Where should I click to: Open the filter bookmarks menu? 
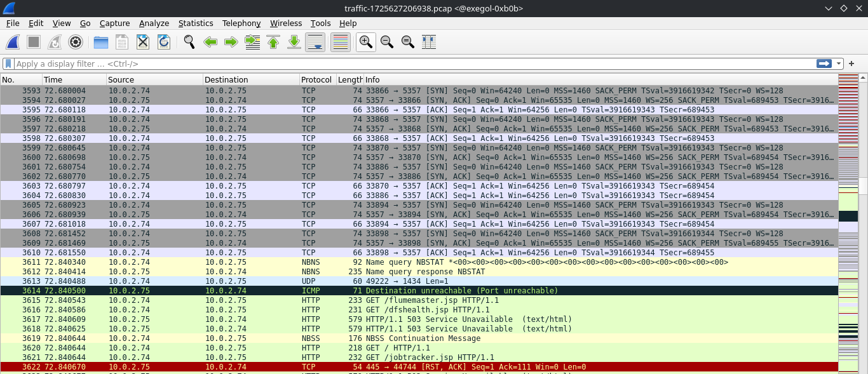[8, 63]
